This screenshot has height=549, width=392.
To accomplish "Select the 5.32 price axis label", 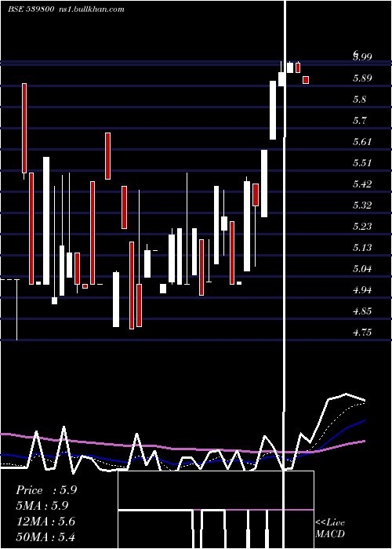I will [x=362, y=205].
